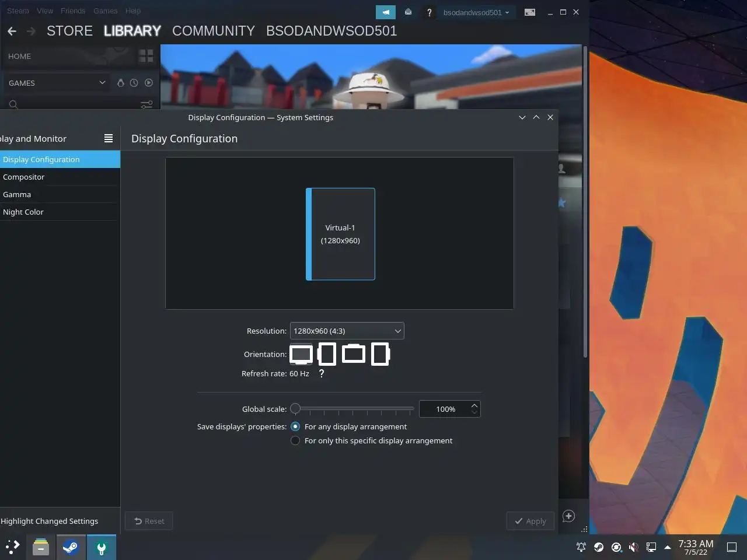Select the Virtual-1 monitor preview
Image resolution: width=747 pixels, height=560 pixels.
pyautogui.click(x=340, y=234)
